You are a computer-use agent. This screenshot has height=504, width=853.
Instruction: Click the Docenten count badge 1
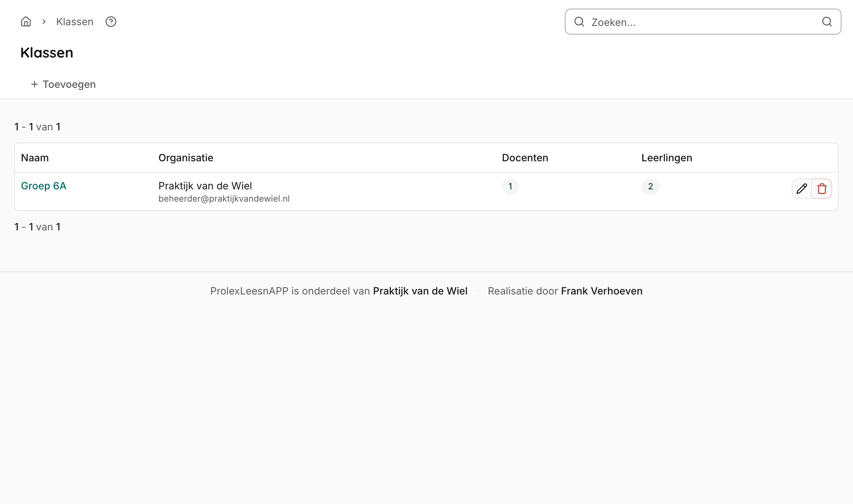pyautogui.click(x=510, y=186)
